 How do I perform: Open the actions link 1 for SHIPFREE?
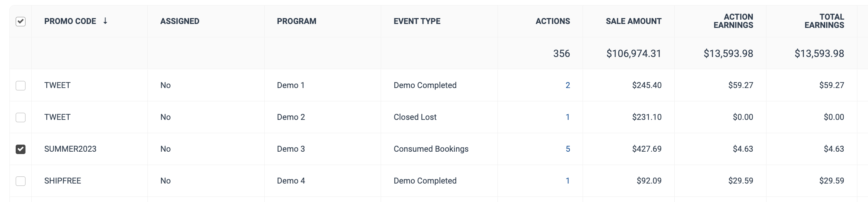(568, 181)
